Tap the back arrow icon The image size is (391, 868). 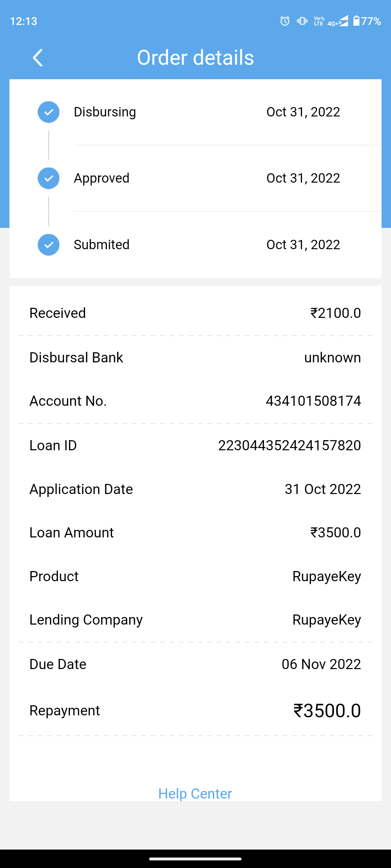[x=38, y=58]
